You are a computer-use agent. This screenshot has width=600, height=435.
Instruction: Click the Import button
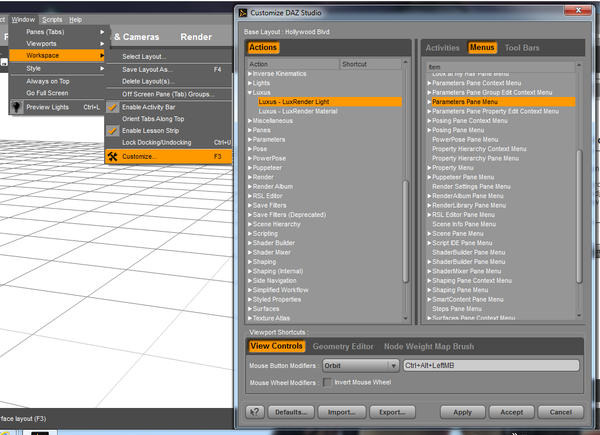pyautogui.click(x=342, y=412)
